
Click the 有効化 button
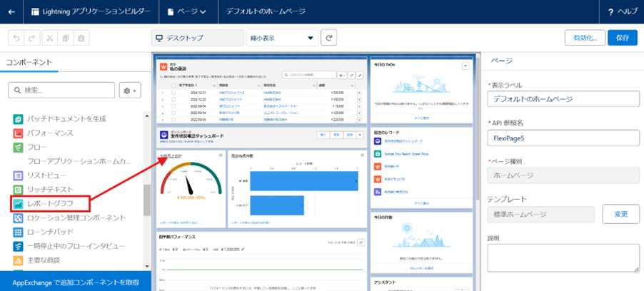click(x=585, y=38)
